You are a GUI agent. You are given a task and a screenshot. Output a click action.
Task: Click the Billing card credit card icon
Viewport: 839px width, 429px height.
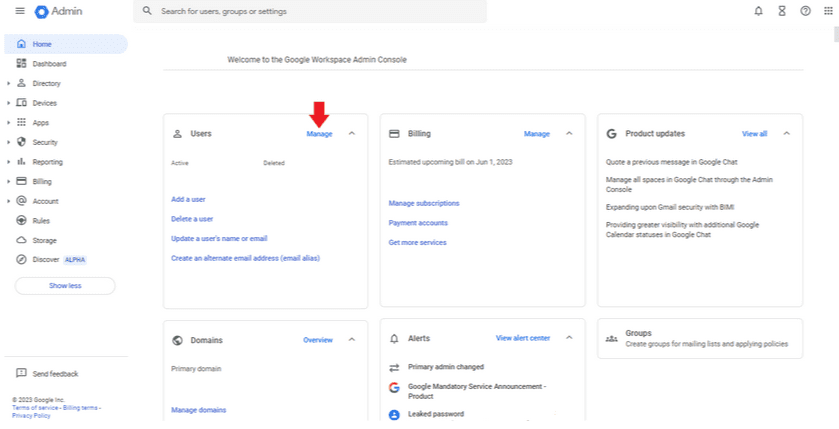click(394, 134)
